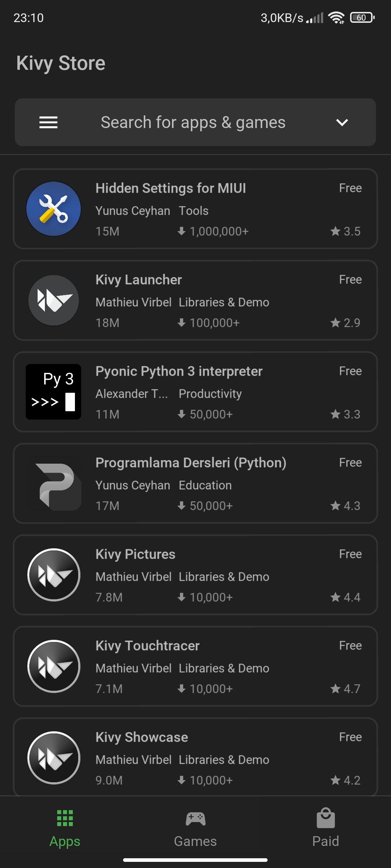Tap the Kivy Touchtracer app icon
The height and width of the screenshot is (868, 391).
[54, 666]
